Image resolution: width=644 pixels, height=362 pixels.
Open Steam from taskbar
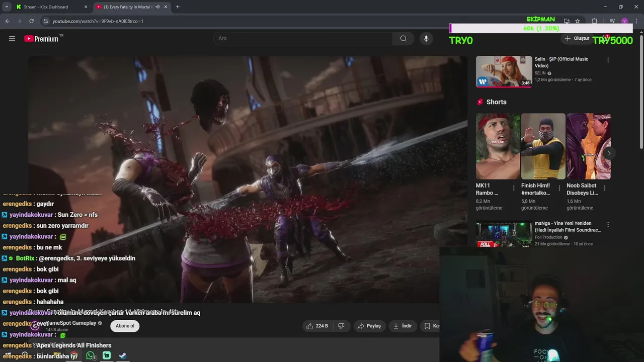(123, 355)
